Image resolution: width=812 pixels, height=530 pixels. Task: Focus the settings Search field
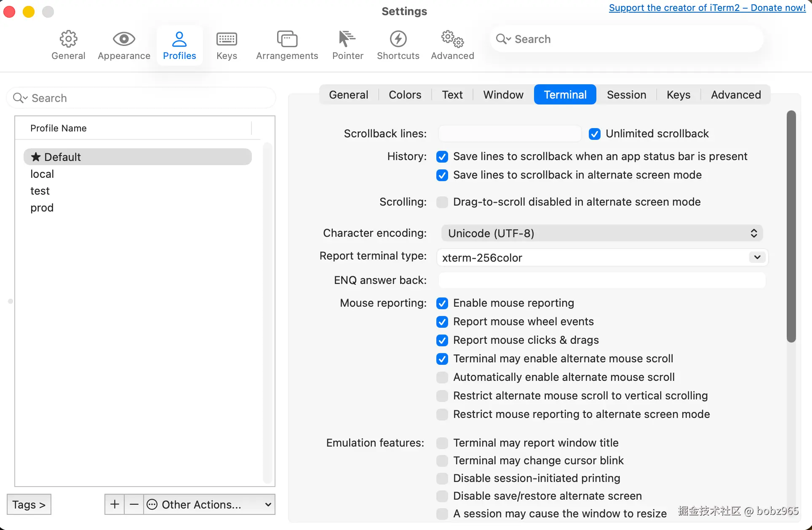[627, 39]
